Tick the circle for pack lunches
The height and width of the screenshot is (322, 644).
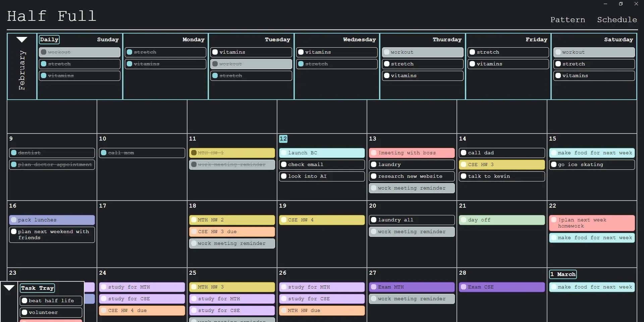(14, 220)
